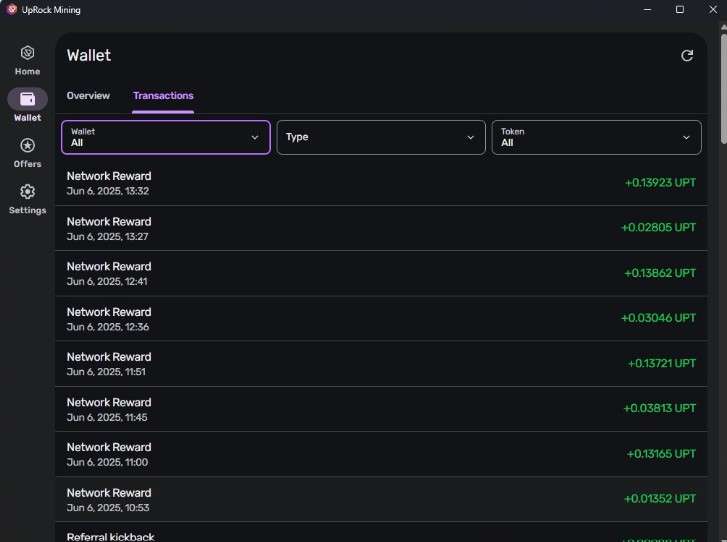This screenshot has width=727, height=542.
Task: Click the Wallet page heading
Action: click(89, 56)
